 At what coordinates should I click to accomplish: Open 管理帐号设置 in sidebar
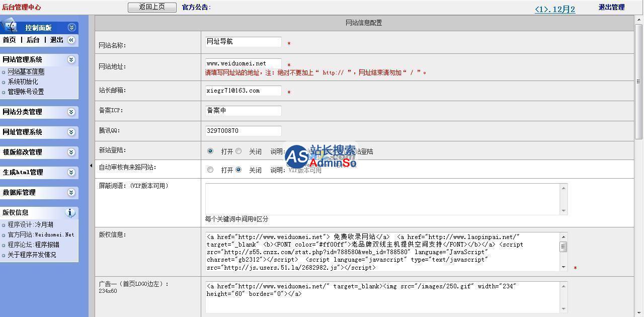pos(26,92)
